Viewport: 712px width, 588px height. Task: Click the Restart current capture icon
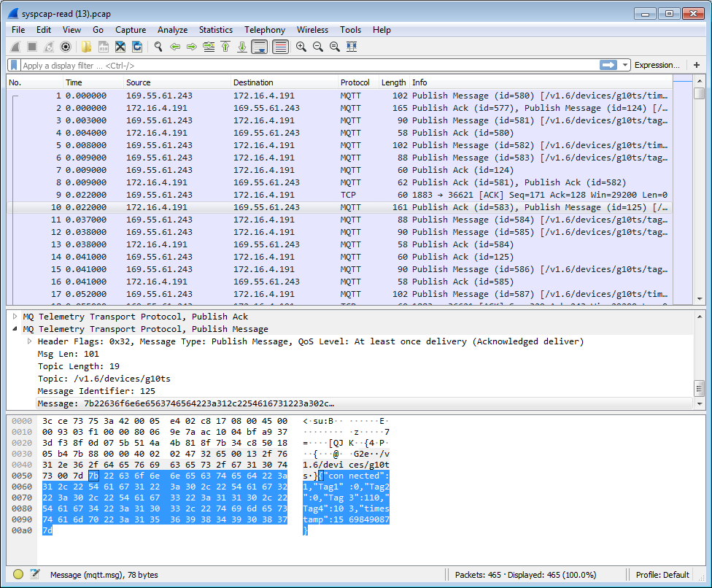(x=49, y=47)
